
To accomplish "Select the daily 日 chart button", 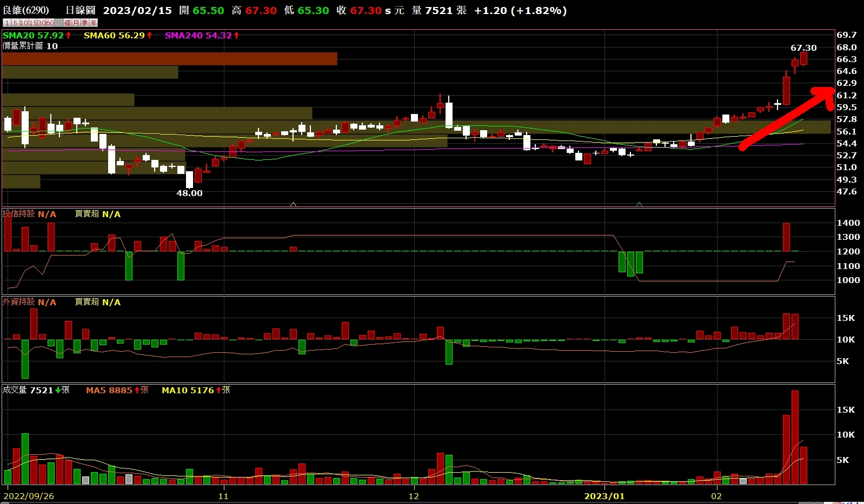I will [x=59, y=23].
